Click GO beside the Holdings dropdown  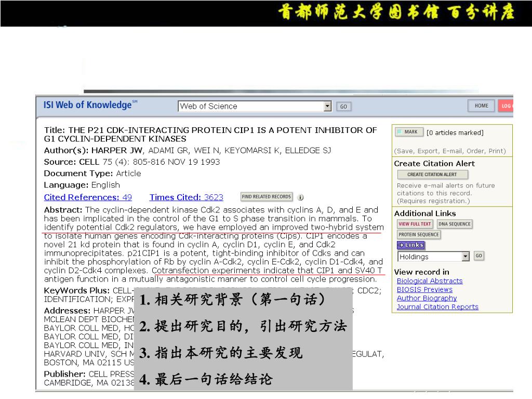(x=478, y=256)
